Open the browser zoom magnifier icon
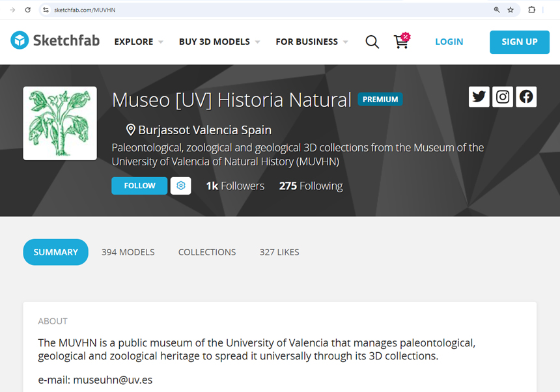 [497, 10]
